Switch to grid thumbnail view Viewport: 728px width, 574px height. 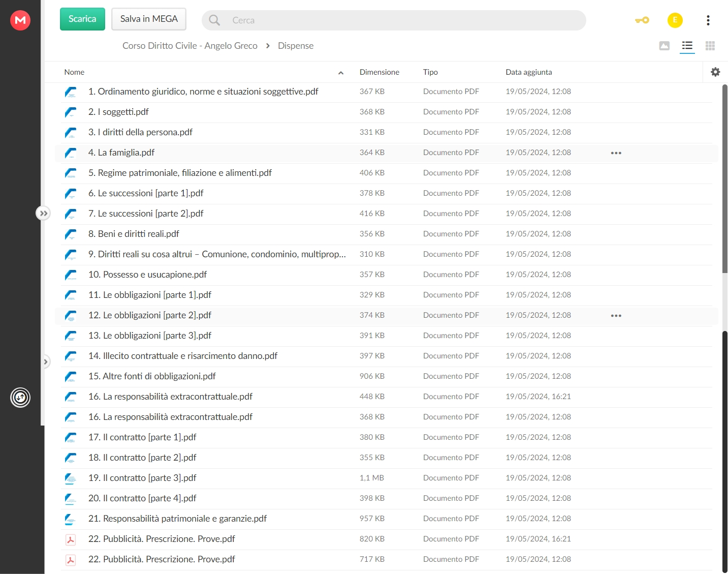[710, 46]
